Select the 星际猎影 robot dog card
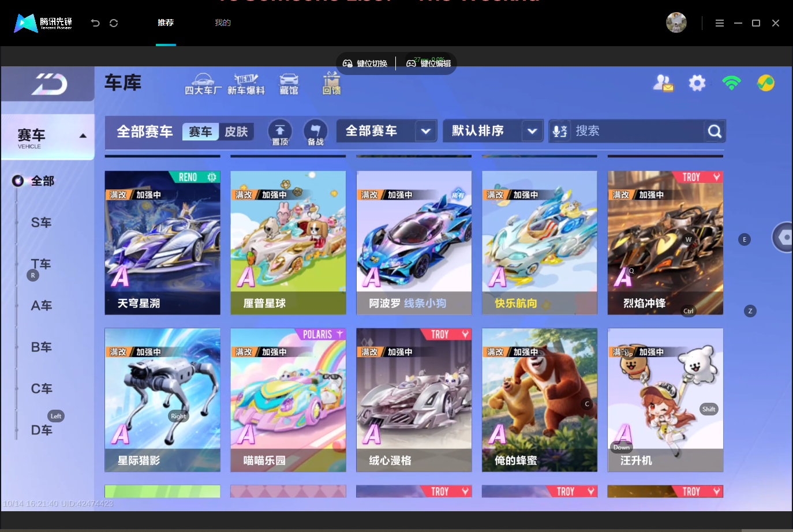Viewport: 793px width, 532px height. pyautogui.click(x=162, y=400)
